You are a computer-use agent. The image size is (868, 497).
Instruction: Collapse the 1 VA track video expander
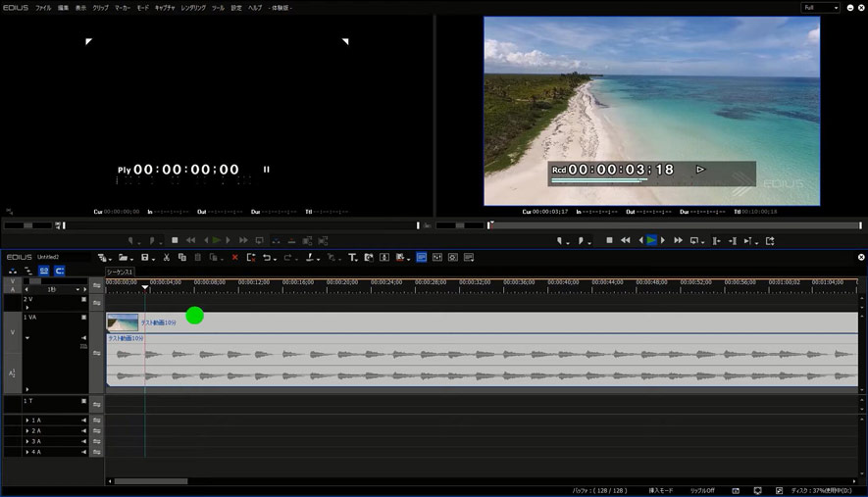click(x=27, y=337)
